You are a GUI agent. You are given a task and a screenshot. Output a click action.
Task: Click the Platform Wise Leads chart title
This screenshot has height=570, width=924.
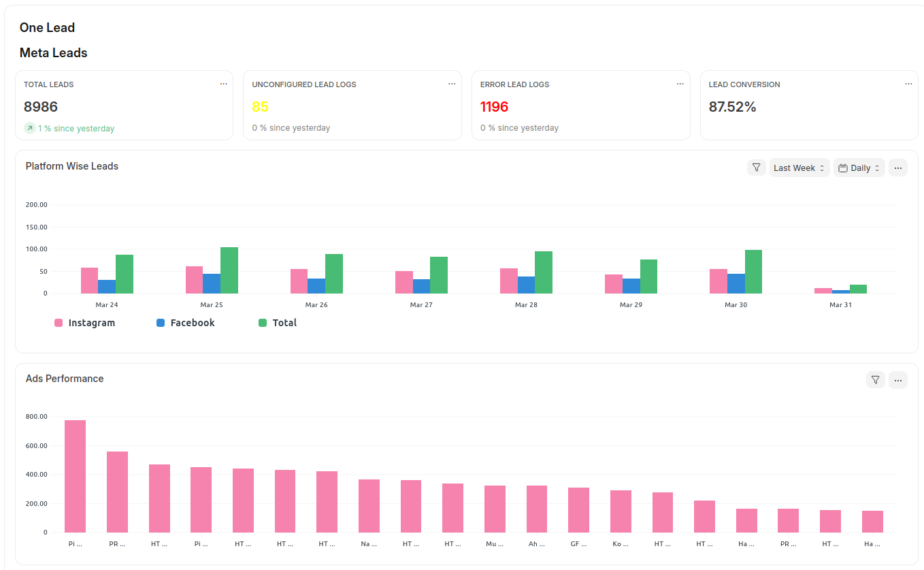coord(72,166)
